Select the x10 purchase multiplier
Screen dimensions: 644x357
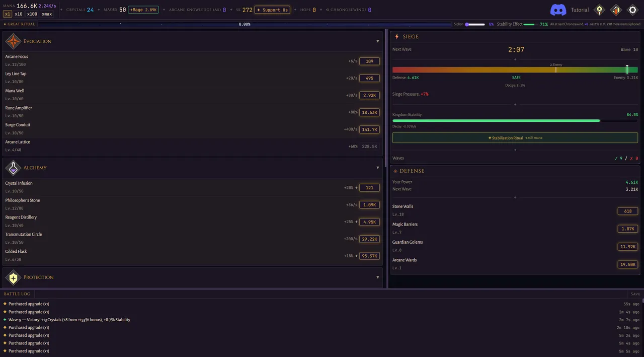(19, 14)
